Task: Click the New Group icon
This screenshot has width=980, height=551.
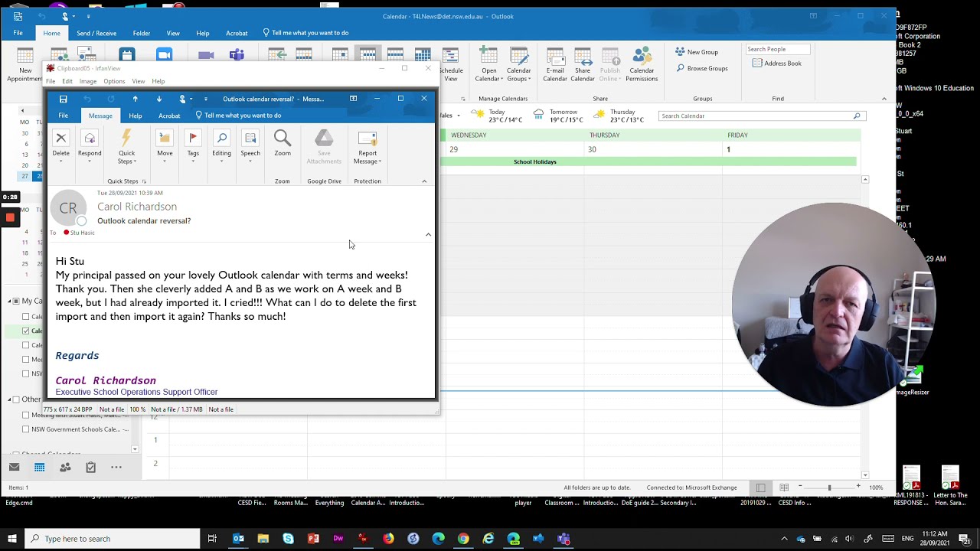Action: pos(680,52)
